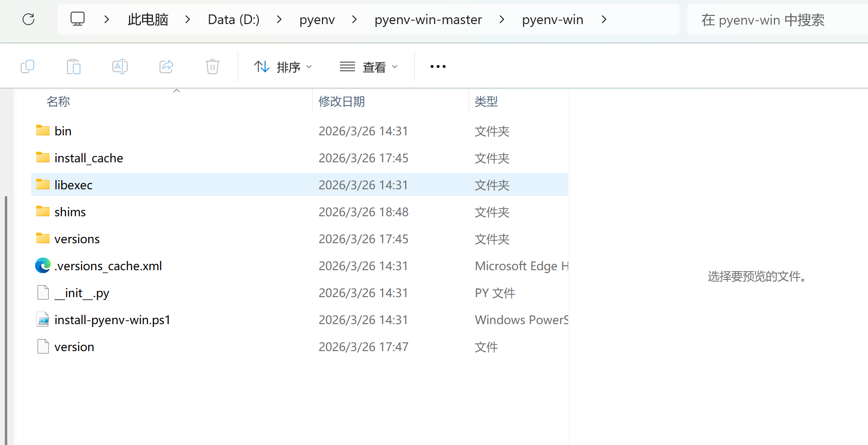Click the PowerShell icon of install-pyenv-win.ps1
This screenshot has width=868, height=445.
(x=43, y=319)
